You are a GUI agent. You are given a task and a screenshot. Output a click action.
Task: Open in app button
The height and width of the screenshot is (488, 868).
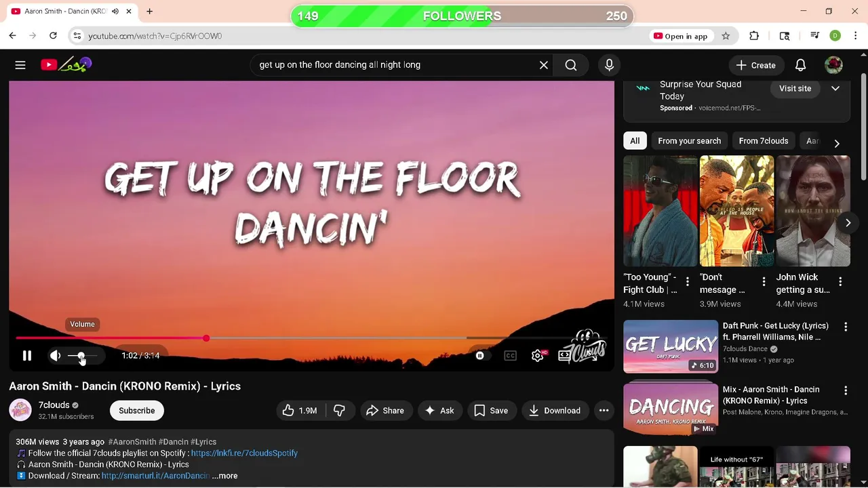[x=680, y=36]
